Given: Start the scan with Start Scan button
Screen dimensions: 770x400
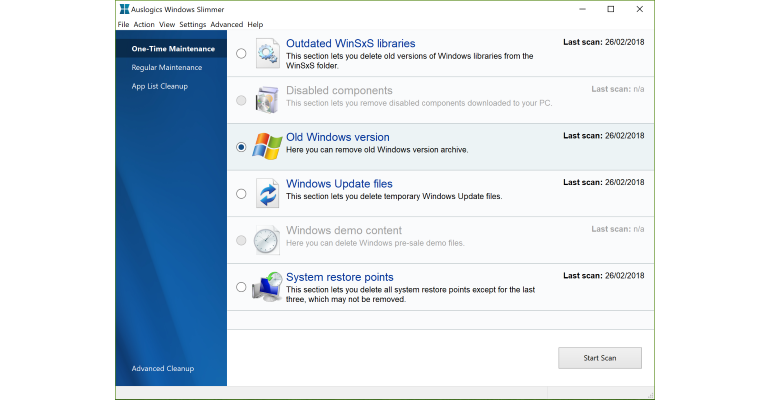Looking at the screenshot, I should [x=600, y=358].
